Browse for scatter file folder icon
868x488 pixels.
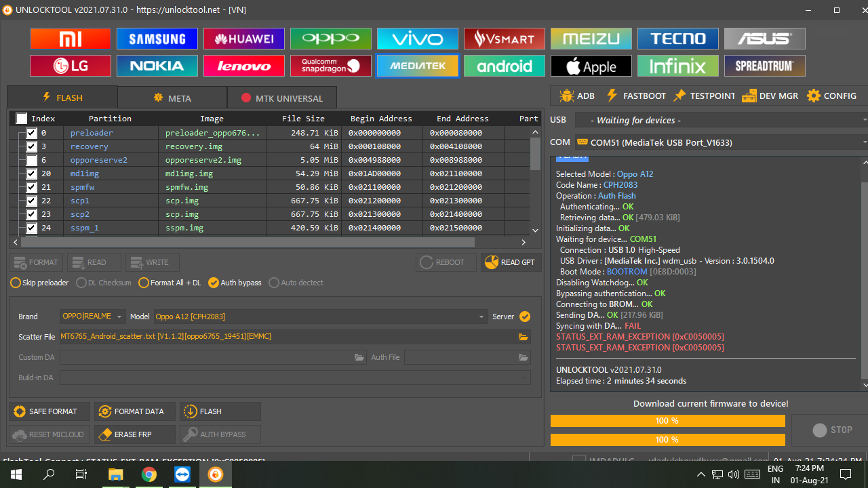click(524, 337)
